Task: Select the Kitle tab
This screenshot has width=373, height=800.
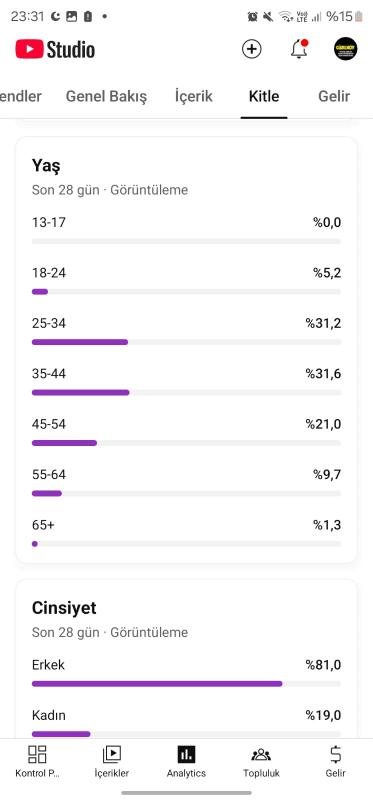Action: (264, 96)
